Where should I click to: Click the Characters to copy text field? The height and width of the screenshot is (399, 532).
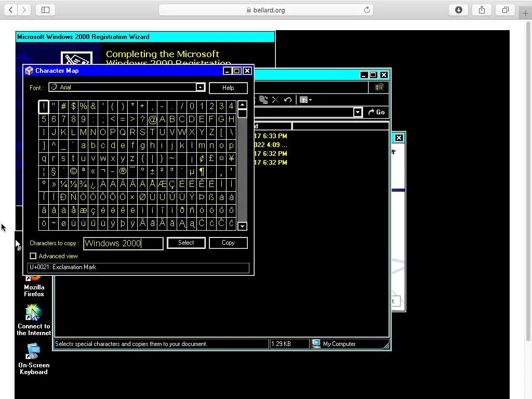click(x=123, y=243)
